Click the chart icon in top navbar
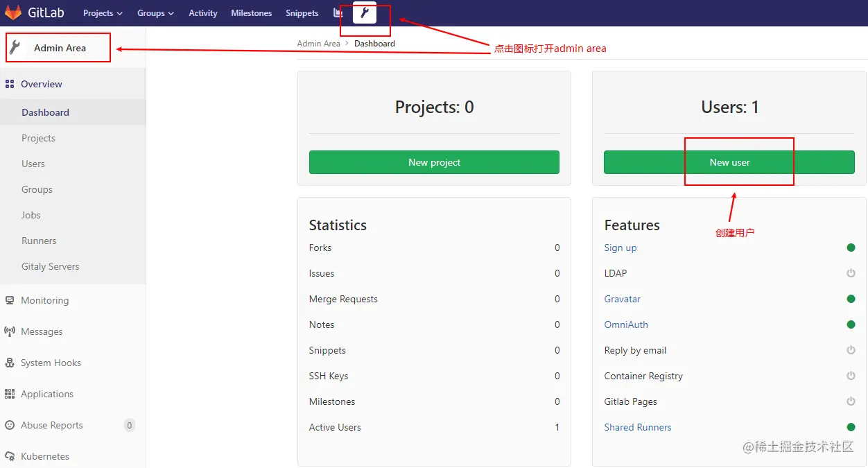 338,12
